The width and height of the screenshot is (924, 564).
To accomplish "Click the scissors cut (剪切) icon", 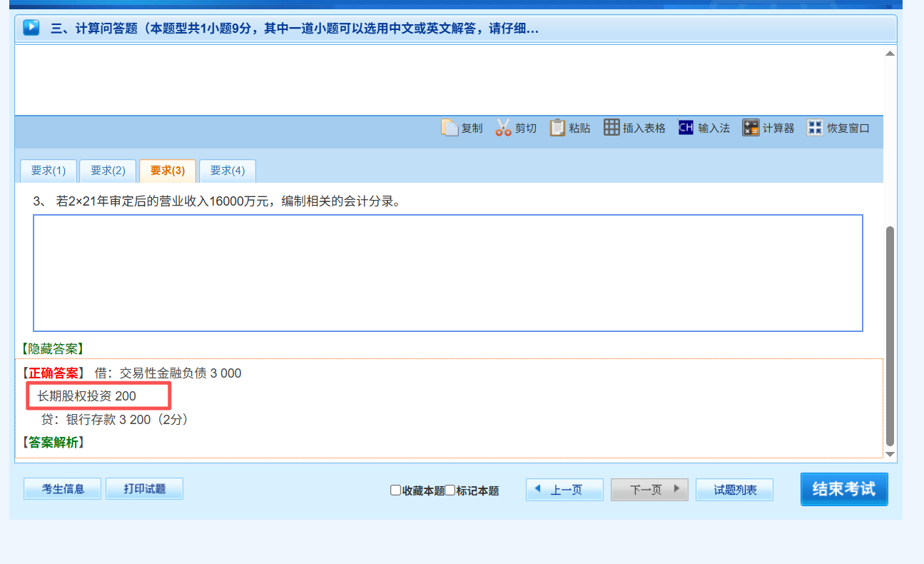I will tap(504, 128).
